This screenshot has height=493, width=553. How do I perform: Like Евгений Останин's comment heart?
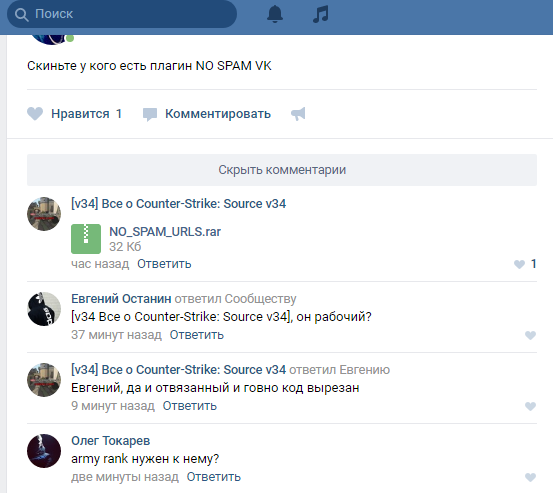click(530, 335)
